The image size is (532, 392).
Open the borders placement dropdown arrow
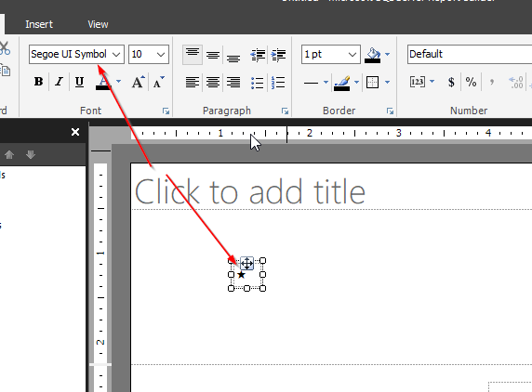pyautogui.click(x=388, y=82)
